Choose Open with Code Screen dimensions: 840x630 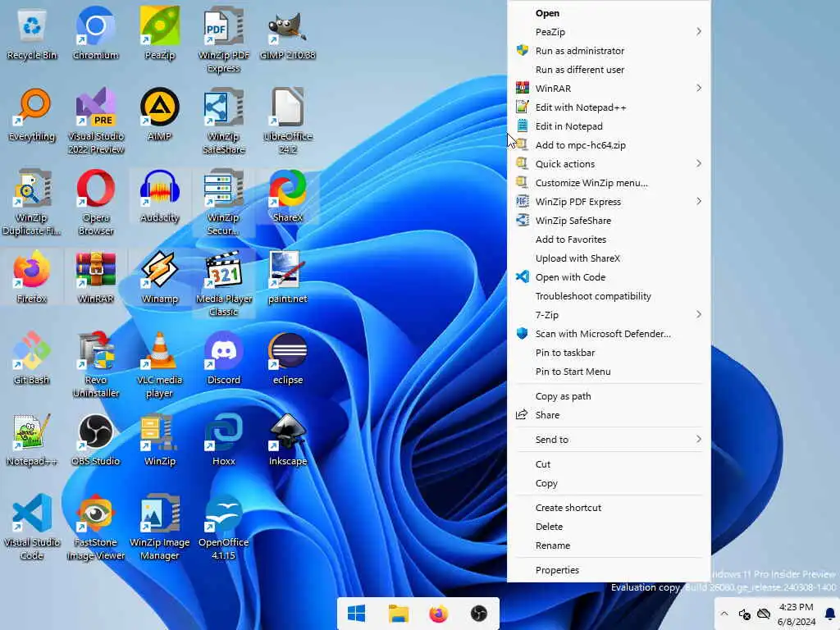point(609,277)
